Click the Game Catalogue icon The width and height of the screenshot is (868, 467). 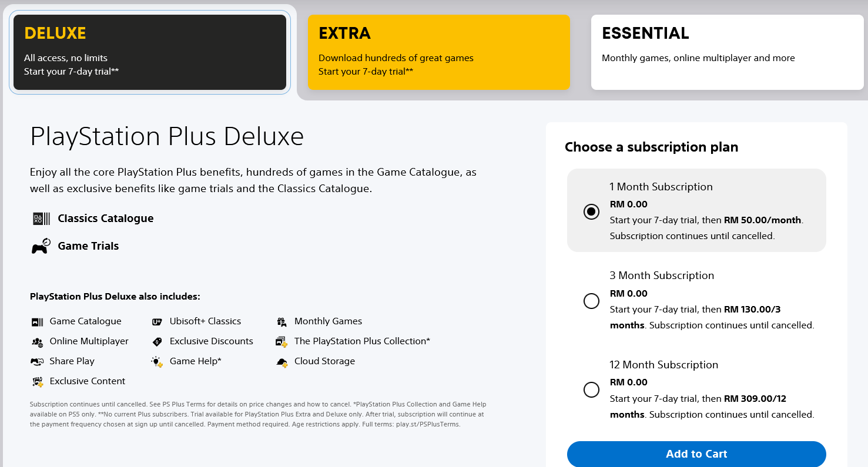tap(38, 321)
